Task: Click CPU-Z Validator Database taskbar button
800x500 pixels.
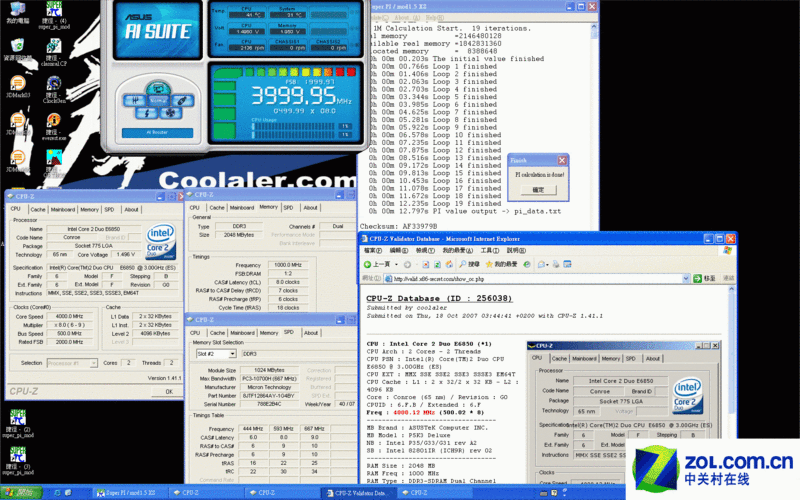Action: click(x=357, y=493)
